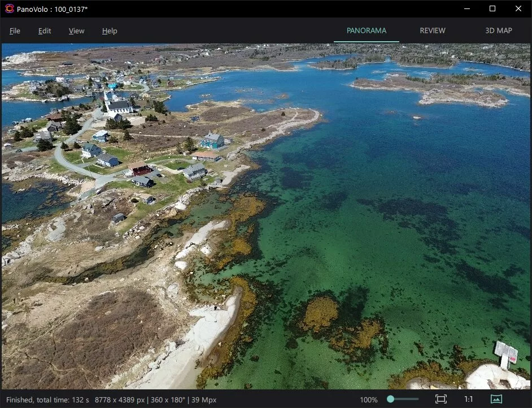Open the File menu
The width and height of the screenshot is (532, 408).
click(15, 31)
